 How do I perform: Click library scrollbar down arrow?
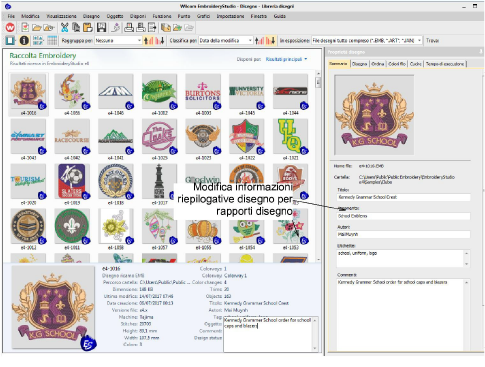tap(318, 259)
